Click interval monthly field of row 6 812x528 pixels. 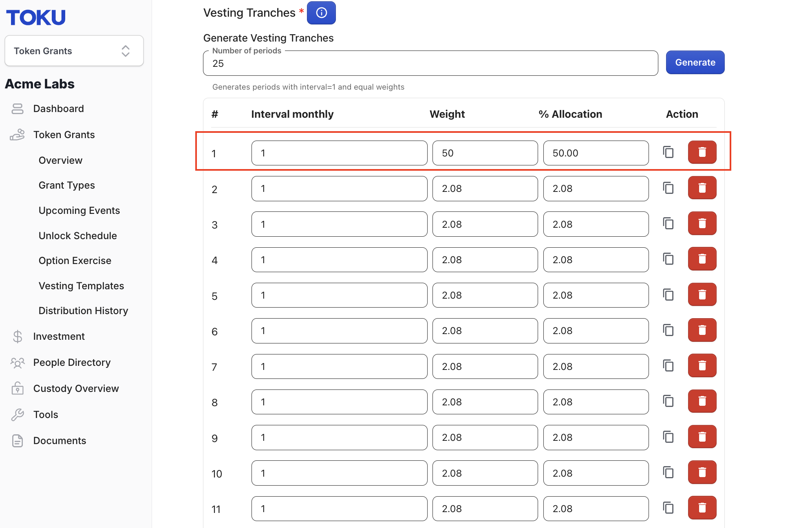(x=339, y=331)
